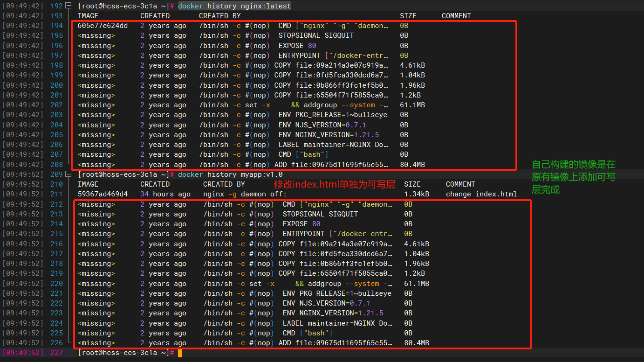Image resolution: width=644 pixels, height=362 pixels.
Task: Click 'STOPSIGNAL SIGQUIT' on line 195
Action: pos(316,35)
